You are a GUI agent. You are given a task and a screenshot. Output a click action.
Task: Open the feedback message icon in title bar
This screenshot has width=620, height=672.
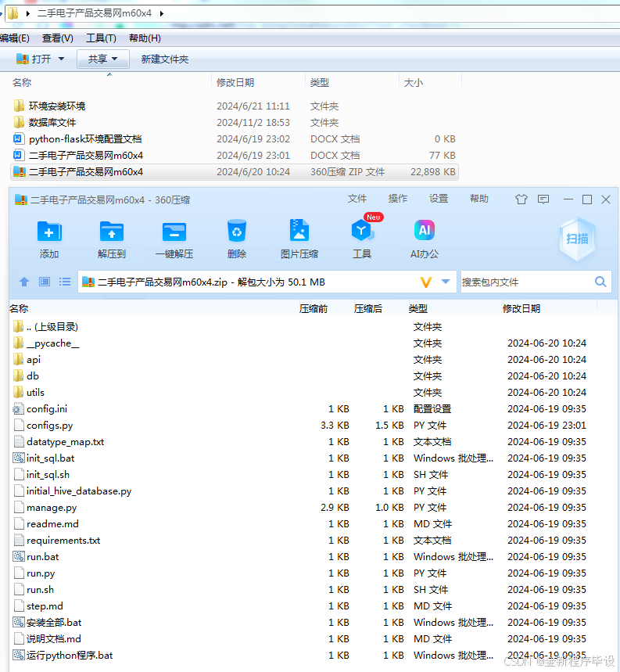coord(543,199)
